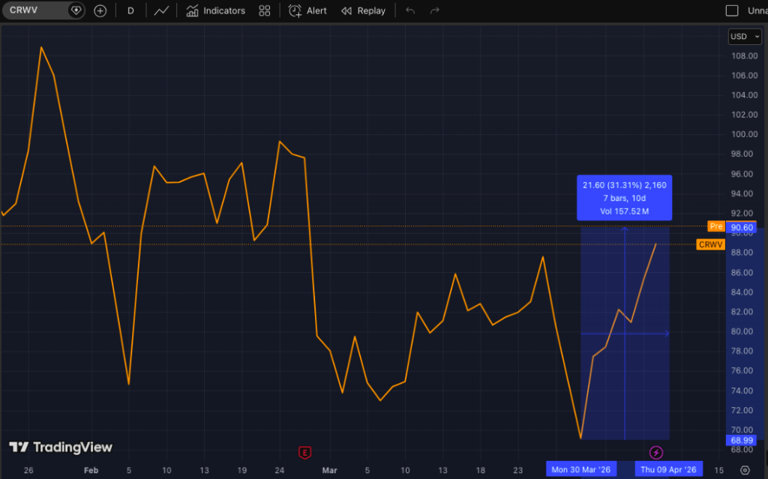Click the 108.00 price scale label
This screenshot has width=768, height=479.
[x=744, y=56]
